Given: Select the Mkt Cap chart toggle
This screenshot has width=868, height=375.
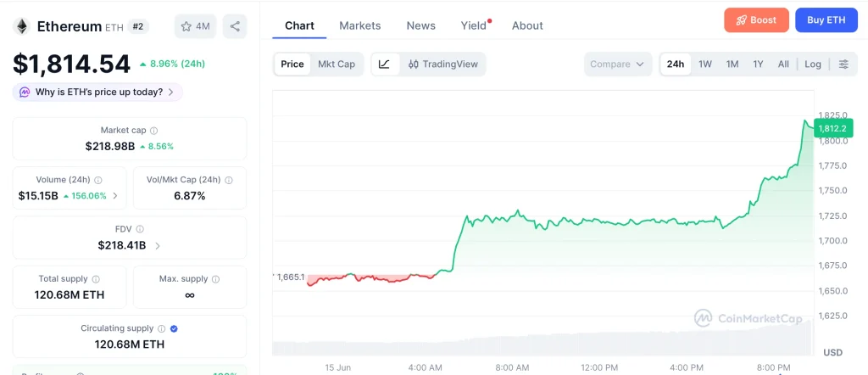Looking at the screenshot, I should 336,64.
